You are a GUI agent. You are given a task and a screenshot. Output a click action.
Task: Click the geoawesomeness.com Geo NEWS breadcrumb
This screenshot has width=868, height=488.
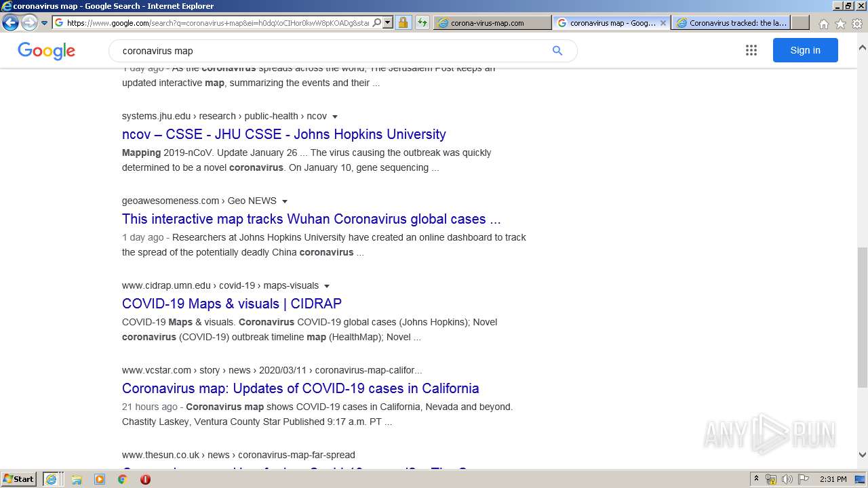199,201
